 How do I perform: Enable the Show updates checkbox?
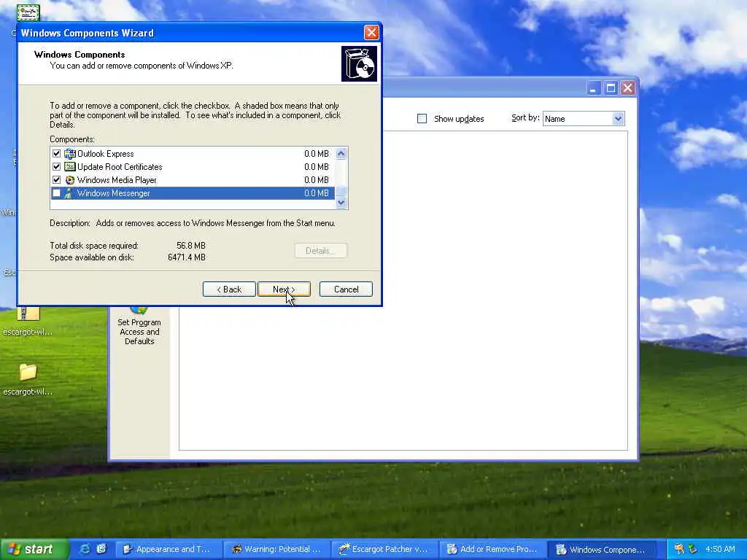[x=422, y=119]
